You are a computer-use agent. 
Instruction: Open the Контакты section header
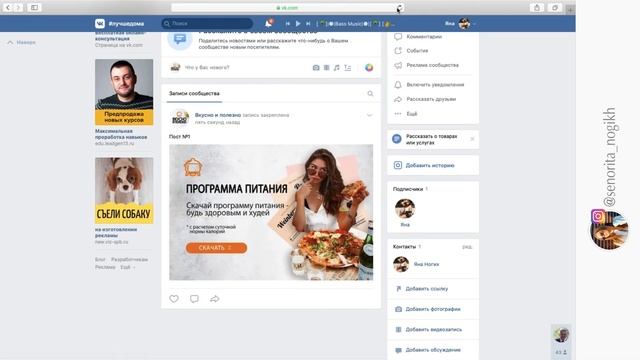pos(404,247)
